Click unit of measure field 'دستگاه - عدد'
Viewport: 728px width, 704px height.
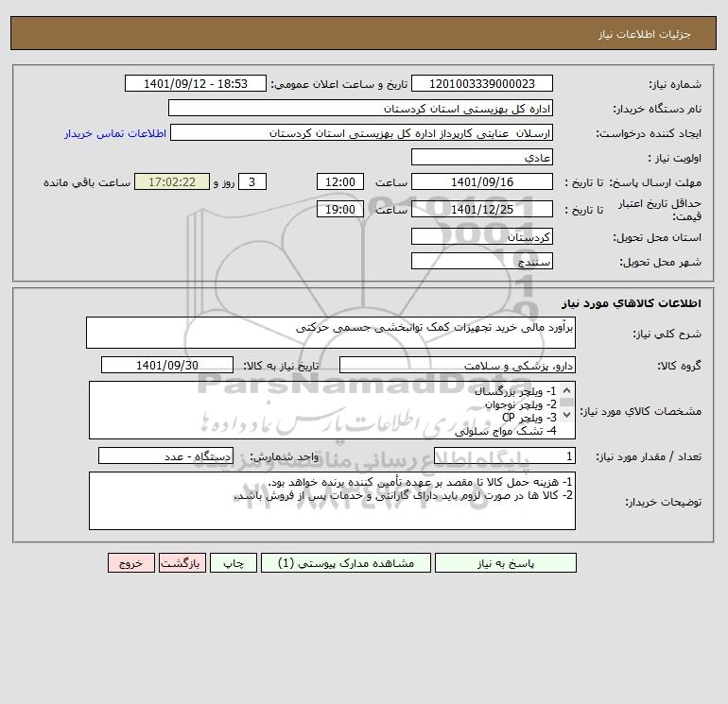(165, 456)
